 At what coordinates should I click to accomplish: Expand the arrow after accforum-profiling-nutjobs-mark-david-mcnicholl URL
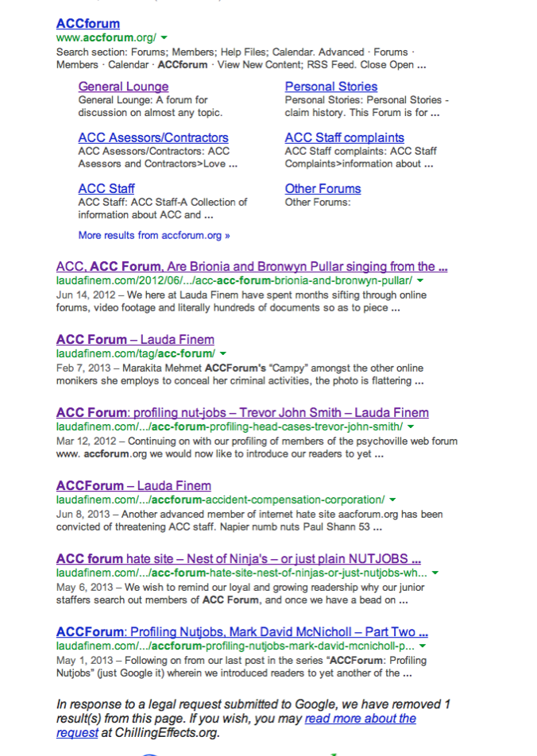click(423, 646)
